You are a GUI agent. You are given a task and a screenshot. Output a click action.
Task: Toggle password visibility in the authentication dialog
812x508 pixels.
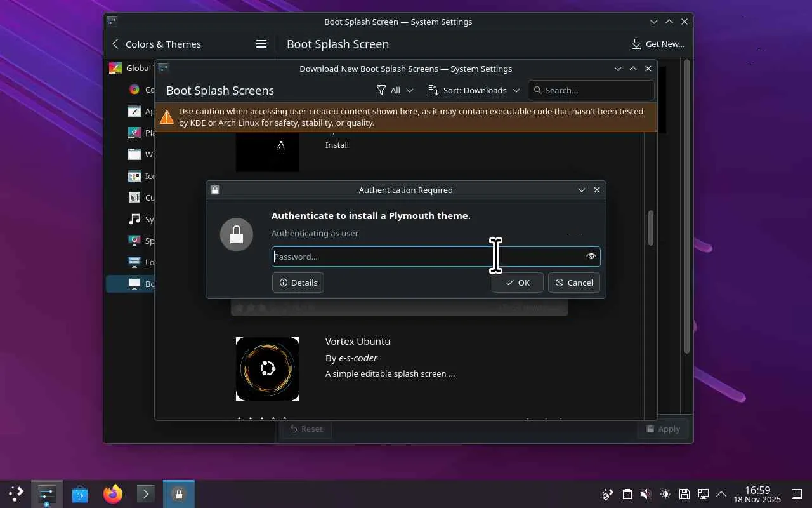click(591, 257)
